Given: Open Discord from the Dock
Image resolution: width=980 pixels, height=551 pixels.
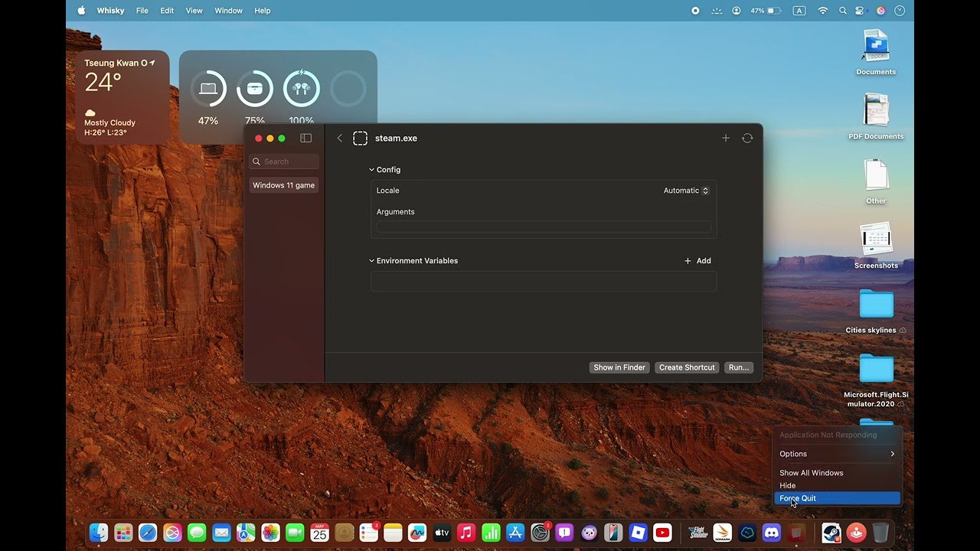Looking at the screenshot, I should [771, 533].
